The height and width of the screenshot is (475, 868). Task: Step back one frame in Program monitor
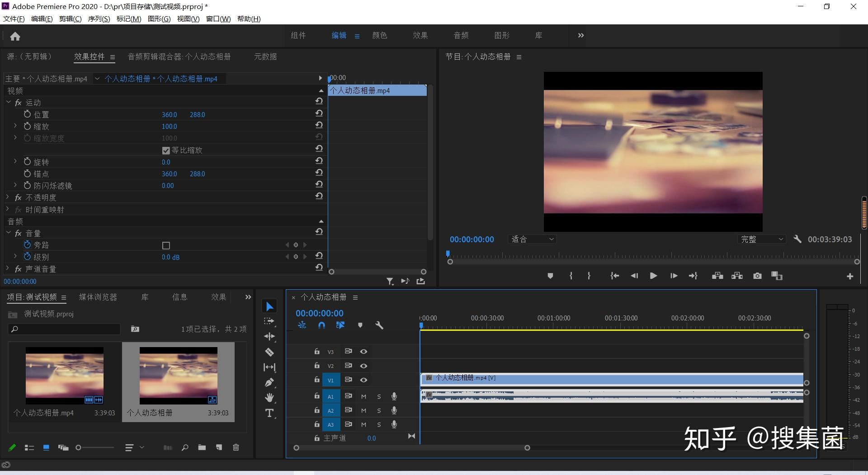coord(634,276)
